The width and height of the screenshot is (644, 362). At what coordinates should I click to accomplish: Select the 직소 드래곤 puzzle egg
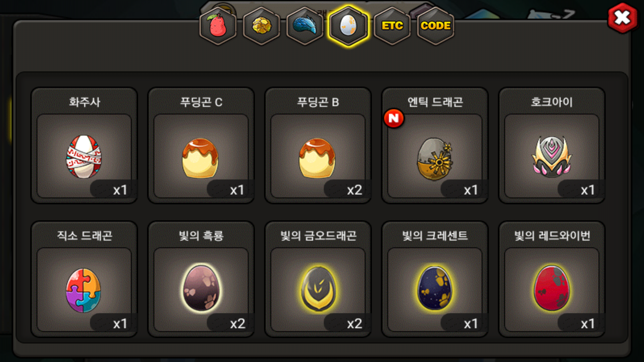coord(84,290)
